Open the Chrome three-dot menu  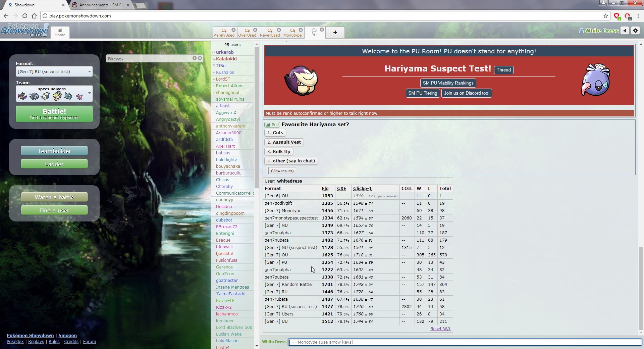tap(638, 16)
